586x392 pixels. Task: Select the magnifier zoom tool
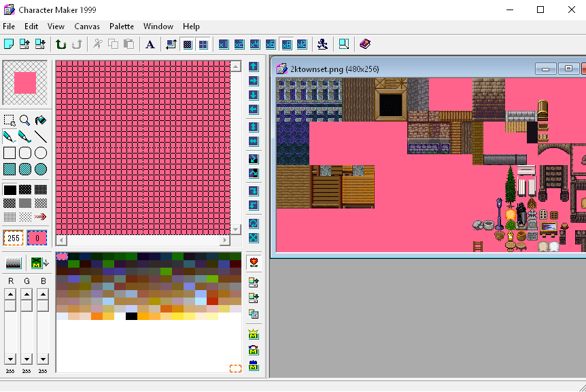[25, 120]
